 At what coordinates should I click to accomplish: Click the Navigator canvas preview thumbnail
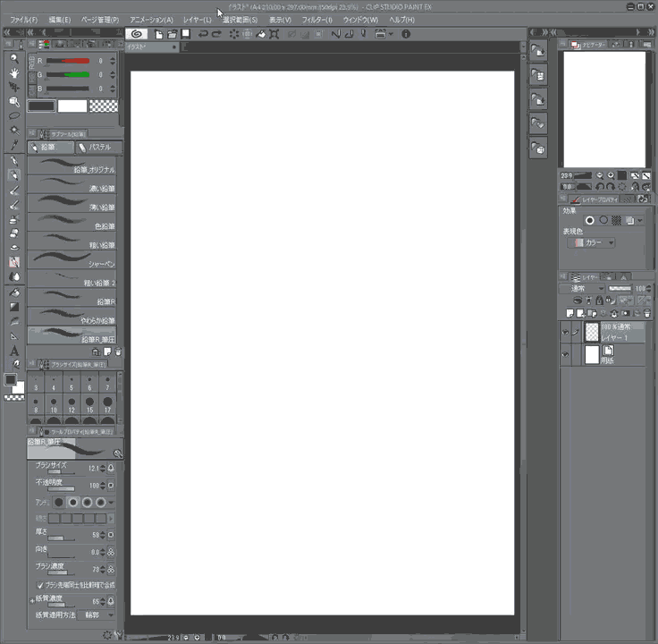pyautogui.click(x=604, y=109)
